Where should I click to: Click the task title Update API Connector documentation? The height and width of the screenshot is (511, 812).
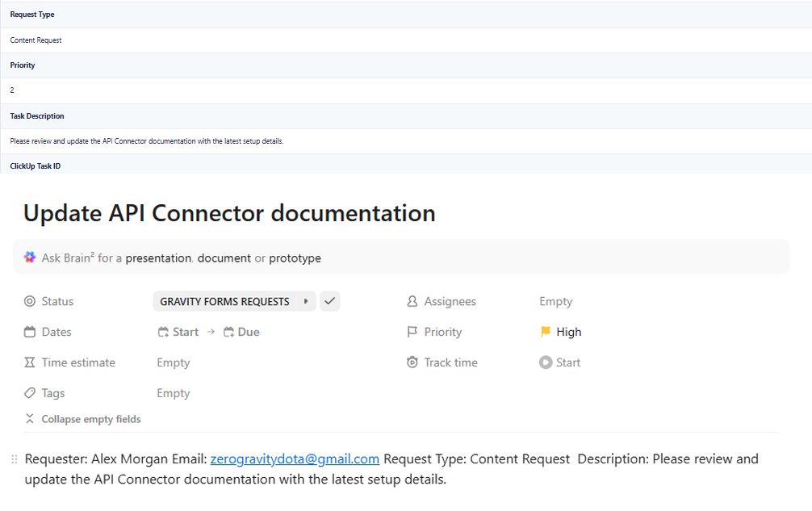229,213
